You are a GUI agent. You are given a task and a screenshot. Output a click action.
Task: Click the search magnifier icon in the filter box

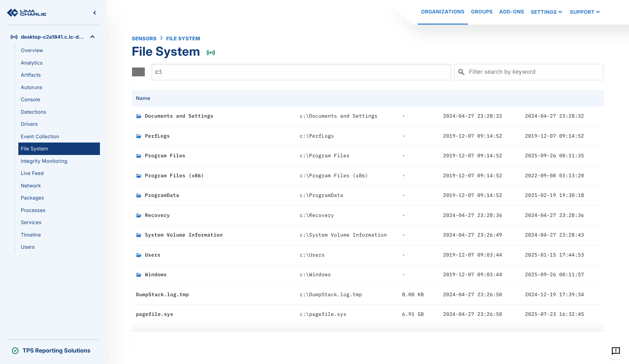pyautogui.click(x=461, y=72)
